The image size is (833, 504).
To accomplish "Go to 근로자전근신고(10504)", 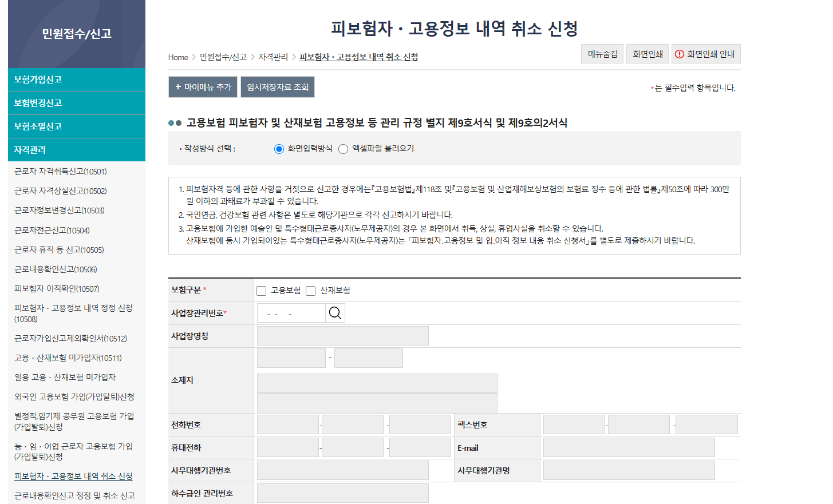I will point(52,231).
